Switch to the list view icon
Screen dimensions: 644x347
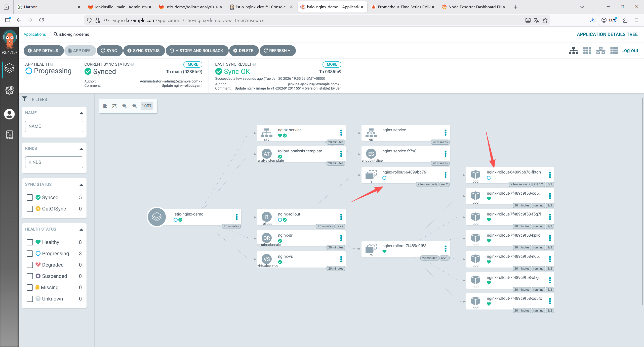coord(614,51)
